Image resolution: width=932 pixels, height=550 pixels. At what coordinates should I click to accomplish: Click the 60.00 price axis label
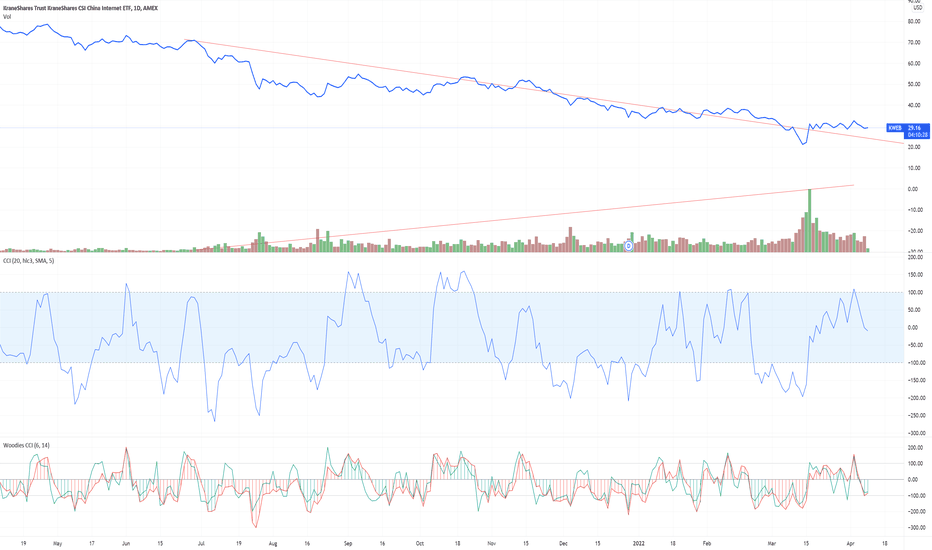914,64
